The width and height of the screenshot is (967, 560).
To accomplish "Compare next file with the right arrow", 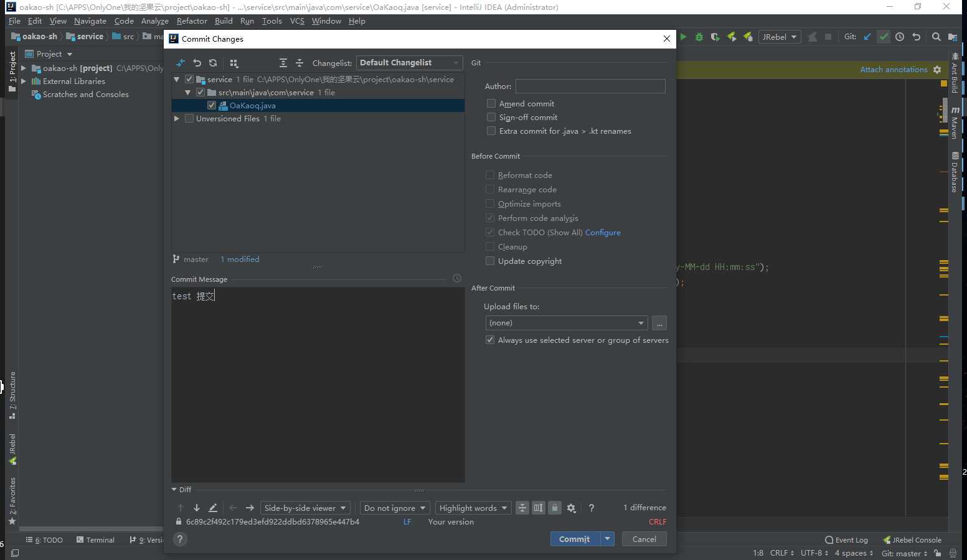I will pos(250,508).
